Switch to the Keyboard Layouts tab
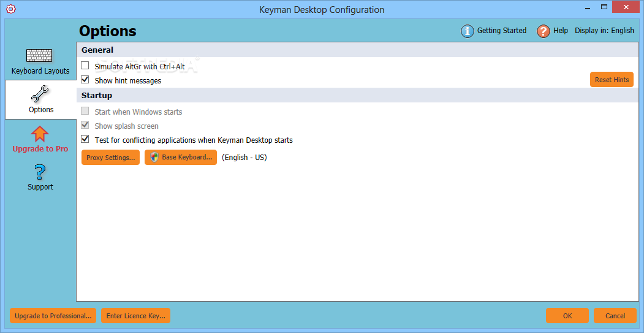 [40, 71]
